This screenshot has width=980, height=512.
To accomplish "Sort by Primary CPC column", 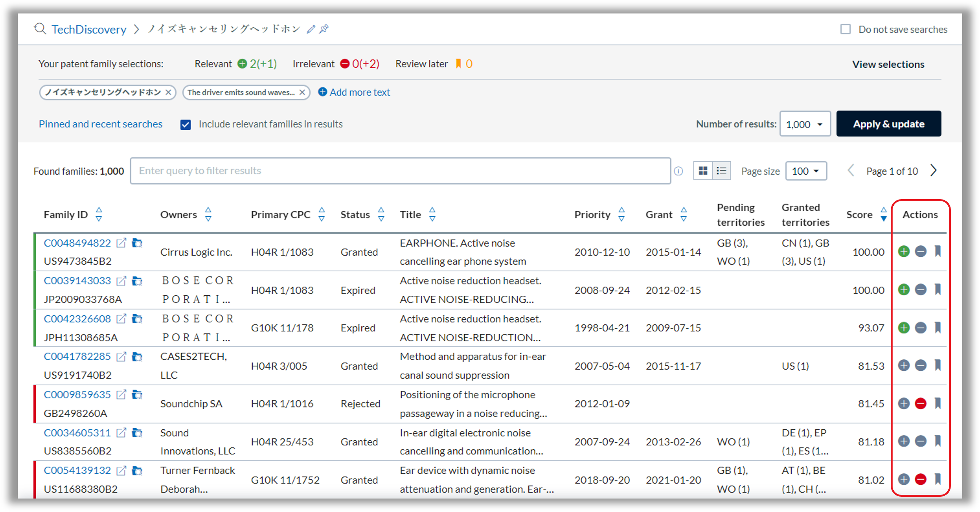I will click(322, 214).
